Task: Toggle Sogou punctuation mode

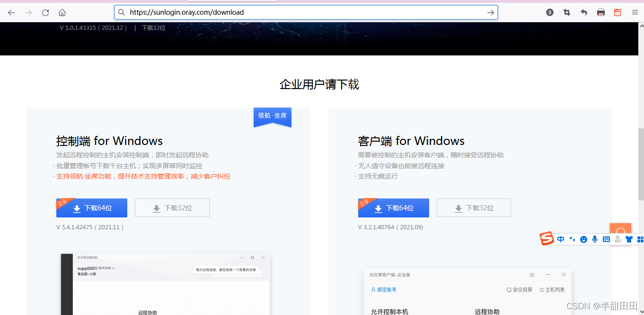Action: (x=572, y=239)
